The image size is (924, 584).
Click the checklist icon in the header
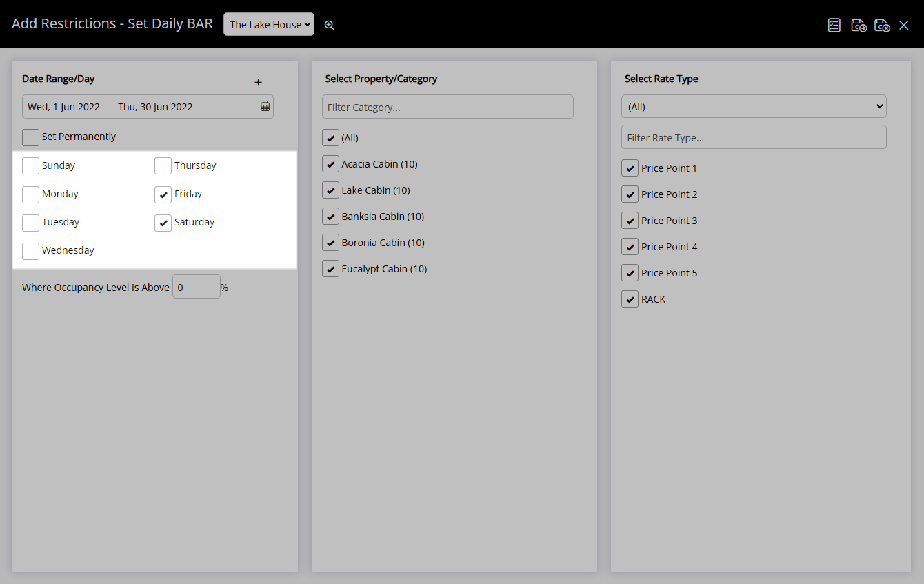pyautogui.click(x=834, y=25)
